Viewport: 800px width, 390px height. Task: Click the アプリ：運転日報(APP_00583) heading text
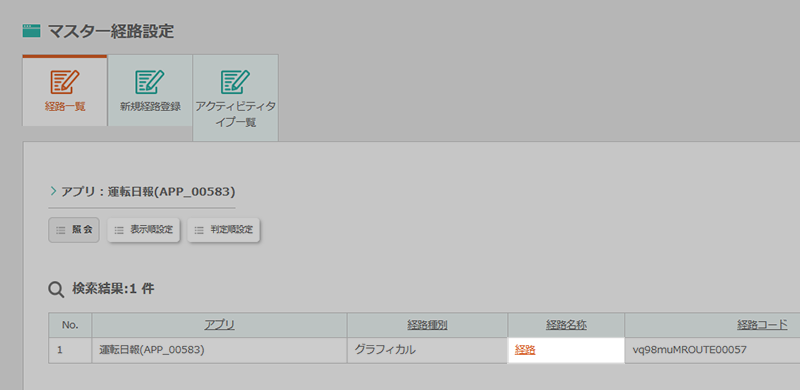pos(148,192)
